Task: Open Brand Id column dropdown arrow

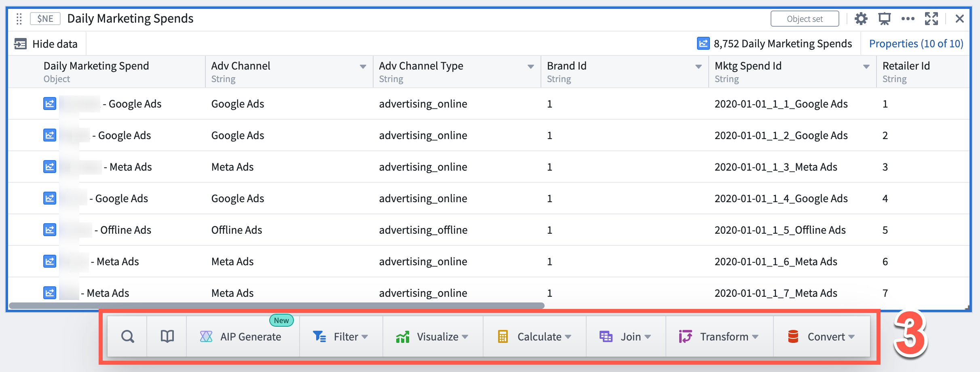Action: click(698, 67)
